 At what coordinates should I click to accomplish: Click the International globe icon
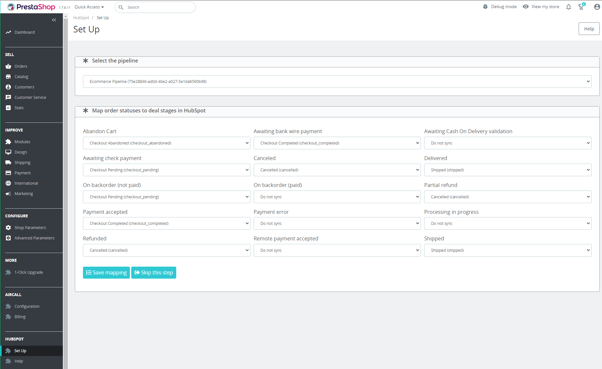8,183
